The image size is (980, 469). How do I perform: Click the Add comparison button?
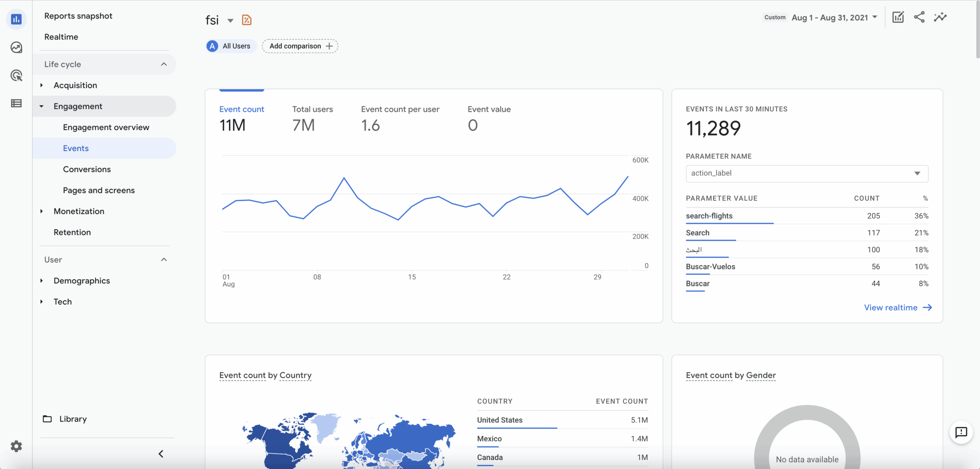(300, 46)
